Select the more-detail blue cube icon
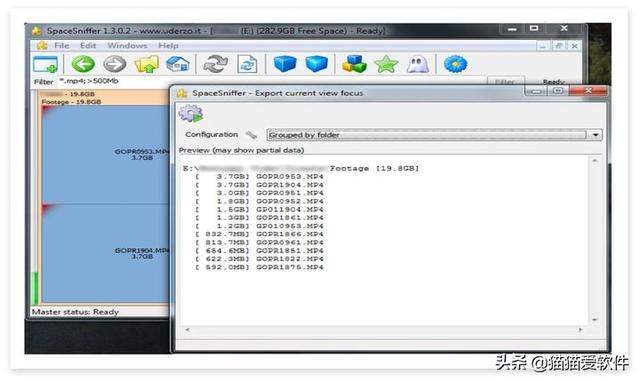The height and width of the screenshot is (382, 640). (316, 64)
